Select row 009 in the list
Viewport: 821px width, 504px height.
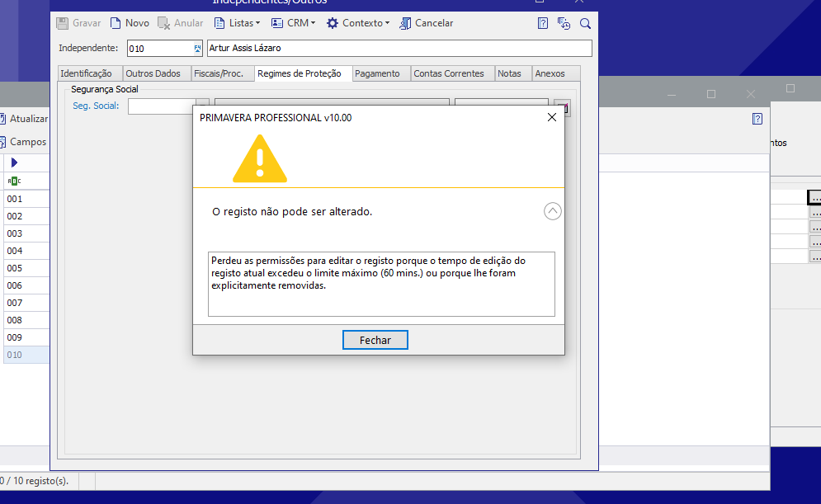26,337
